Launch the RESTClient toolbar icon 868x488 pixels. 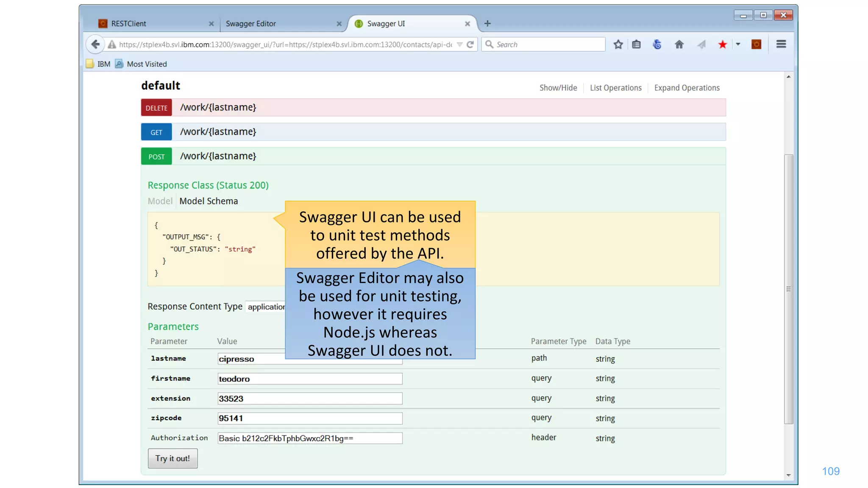[756, 44]
